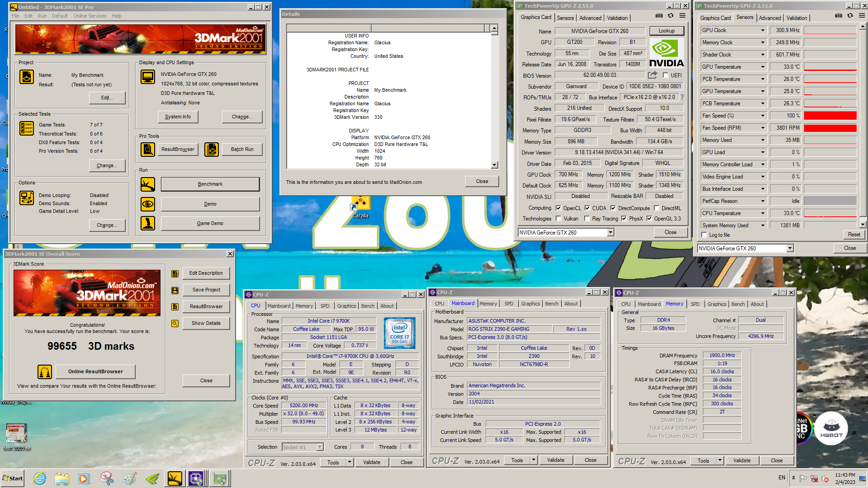Open the File menu in 3DMark2001
The width and height of the screenshot is (868, 488).
[x=15, y=16]
